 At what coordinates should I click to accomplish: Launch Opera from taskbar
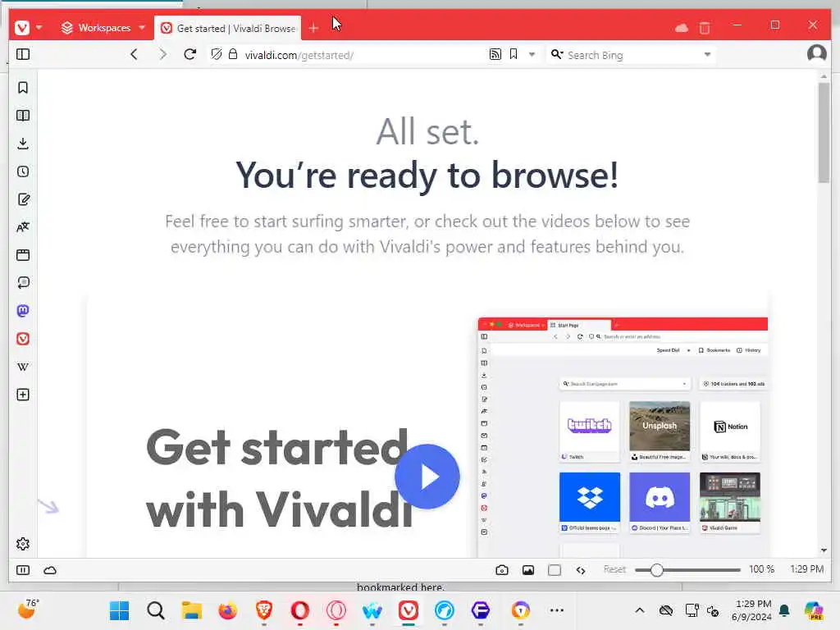(x=300, y=610)
